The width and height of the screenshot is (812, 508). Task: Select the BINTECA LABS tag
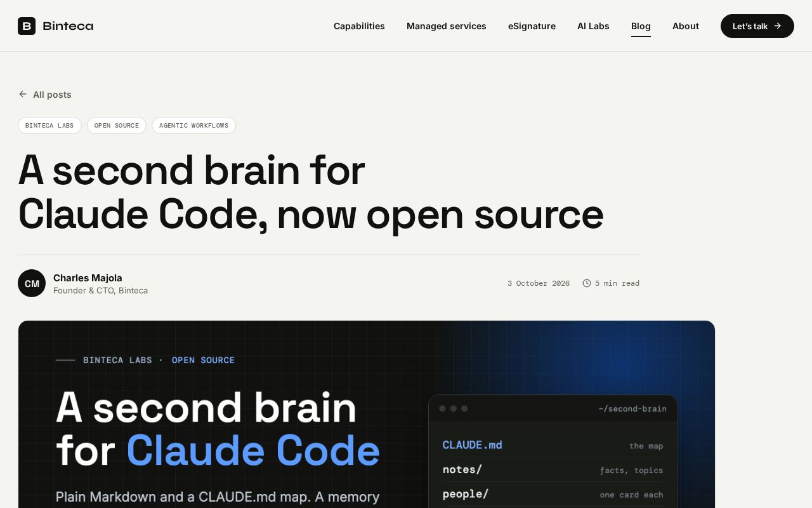coord(49,126)
